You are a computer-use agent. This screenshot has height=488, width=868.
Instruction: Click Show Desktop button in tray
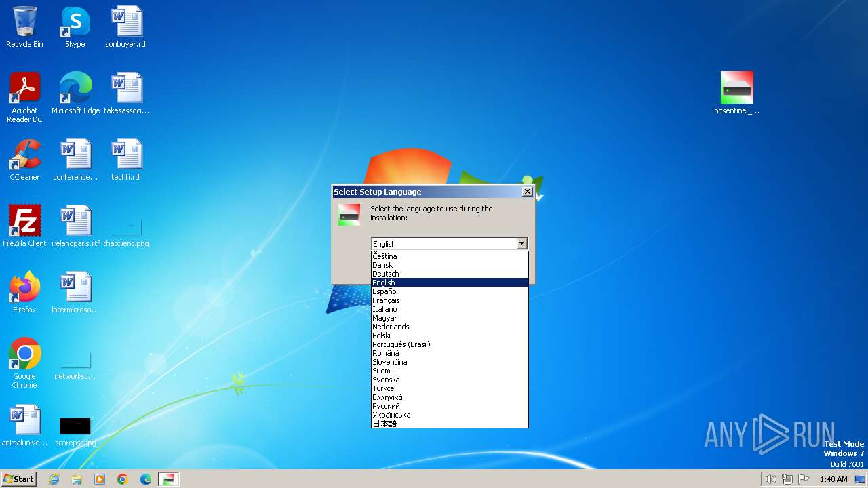coord(860,479)
